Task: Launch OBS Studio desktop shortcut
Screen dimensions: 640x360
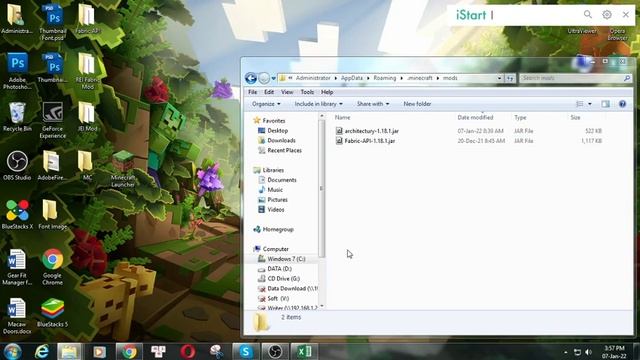Action: [17, 166]
